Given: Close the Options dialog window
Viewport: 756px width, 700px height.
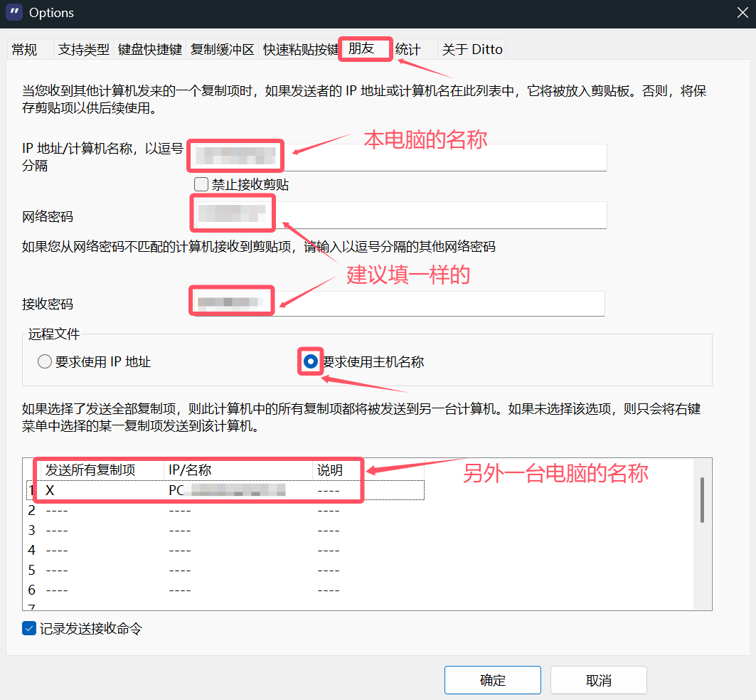Looking at the screenshot, I should (x=740, y=13).
